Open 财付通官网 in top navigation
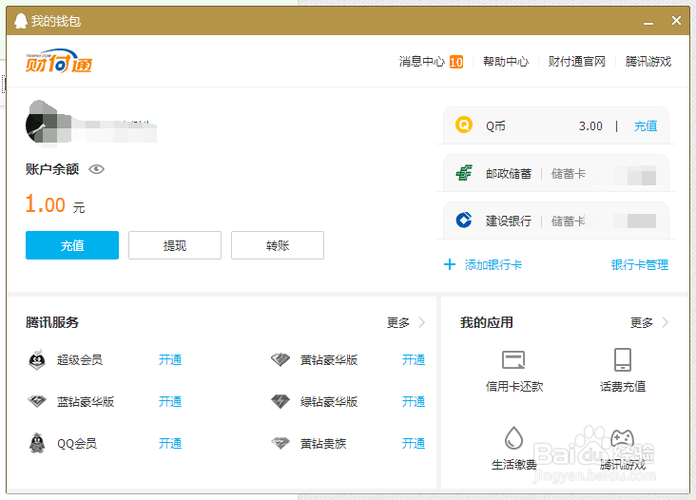This screenshot has height=500, width=696. (577, 61)
